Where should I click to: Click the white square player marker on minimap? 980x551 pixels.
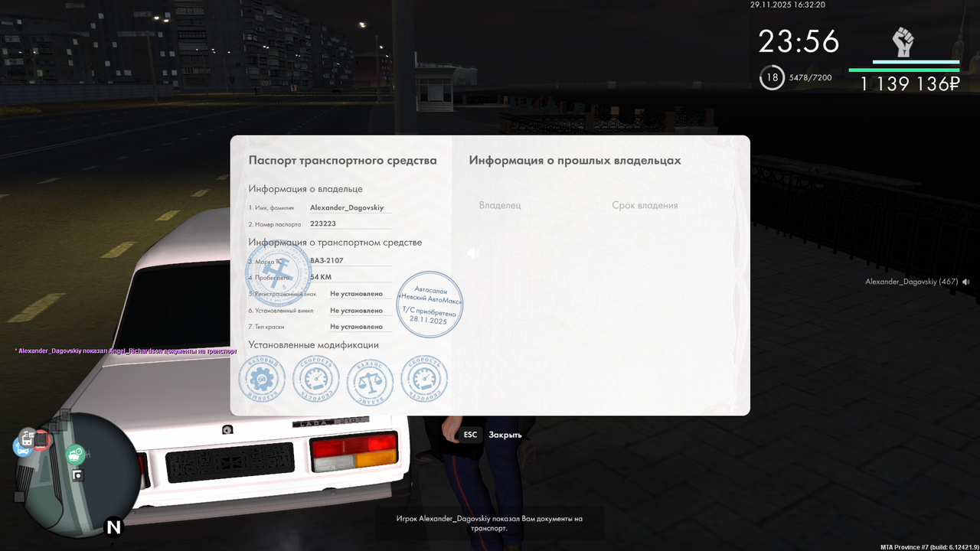(77, 475)
